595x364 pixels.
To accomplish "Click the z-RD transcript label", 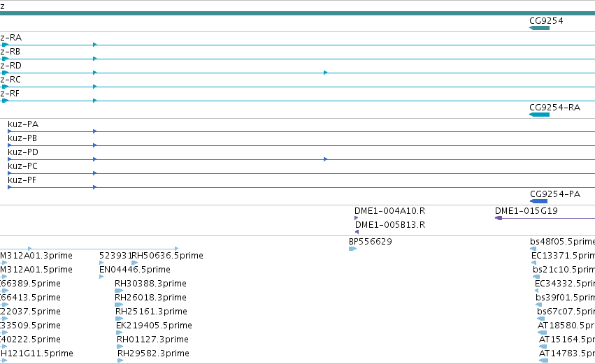I will pos(11,66).
